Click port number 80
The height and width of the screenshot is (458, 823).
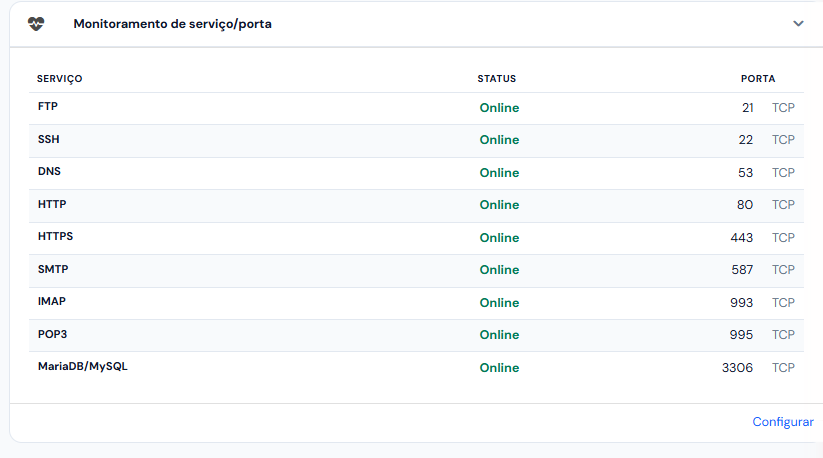(745, 205)
